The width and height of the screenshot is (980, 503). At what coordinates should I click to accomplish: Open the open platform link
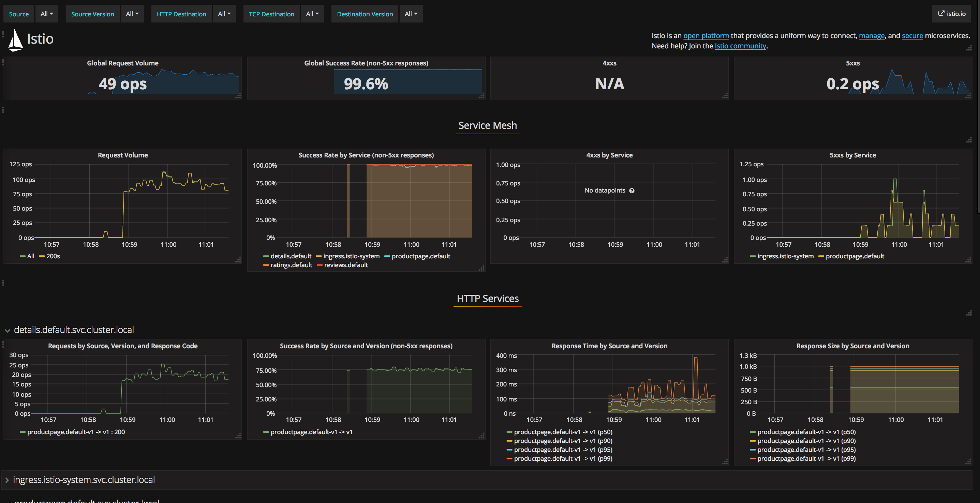(706, 35)
